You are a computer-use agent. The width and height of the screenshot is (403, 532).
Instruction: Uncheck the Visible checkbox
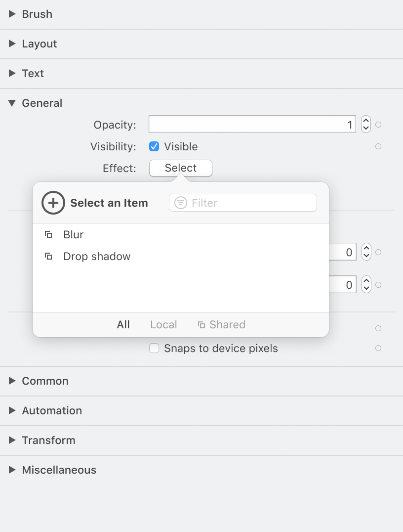click(154, 146)
